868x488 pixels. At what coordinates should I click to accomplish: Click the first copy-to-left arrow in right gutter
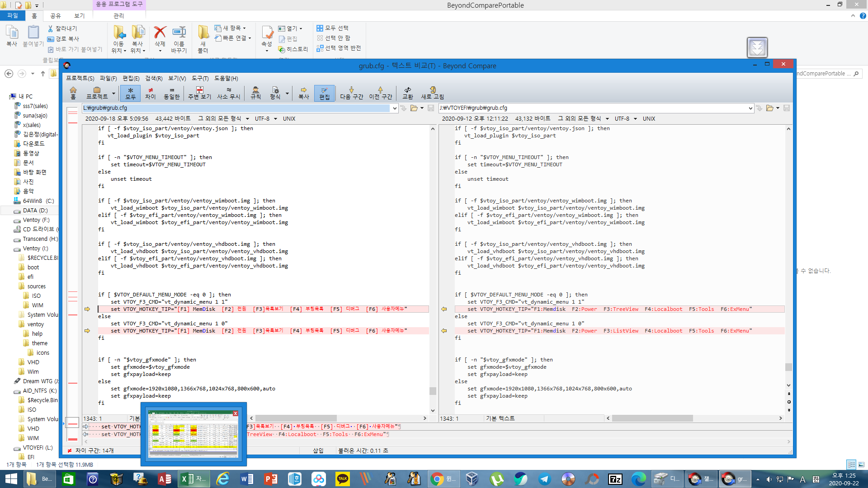444,309
